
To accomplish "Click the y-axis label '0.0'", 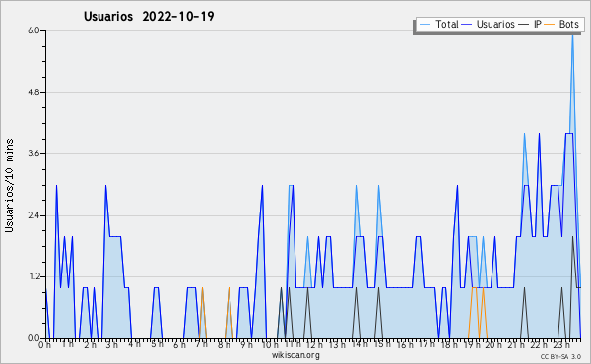I will click(33, 338).
